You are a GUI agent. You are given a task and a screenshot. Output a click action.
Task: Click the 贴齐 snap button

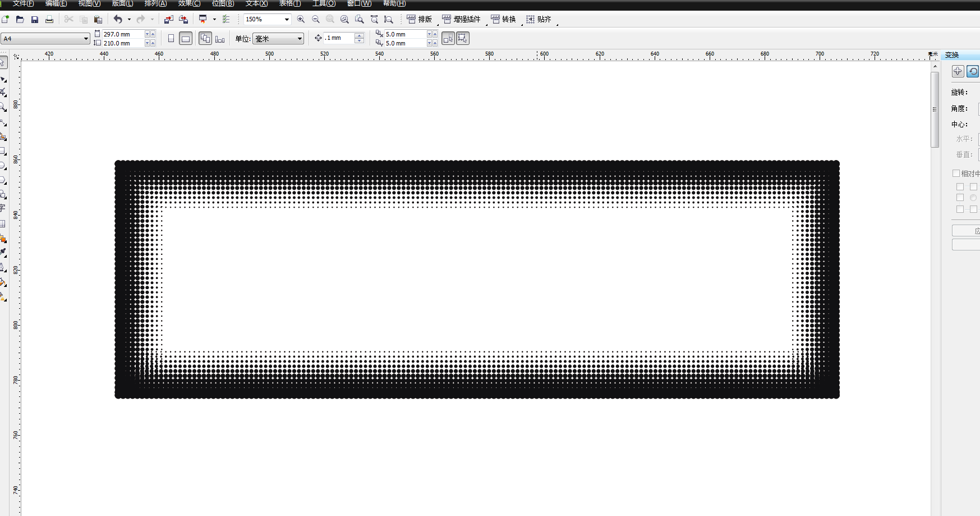pyautogui.click(x=540, y=19)
